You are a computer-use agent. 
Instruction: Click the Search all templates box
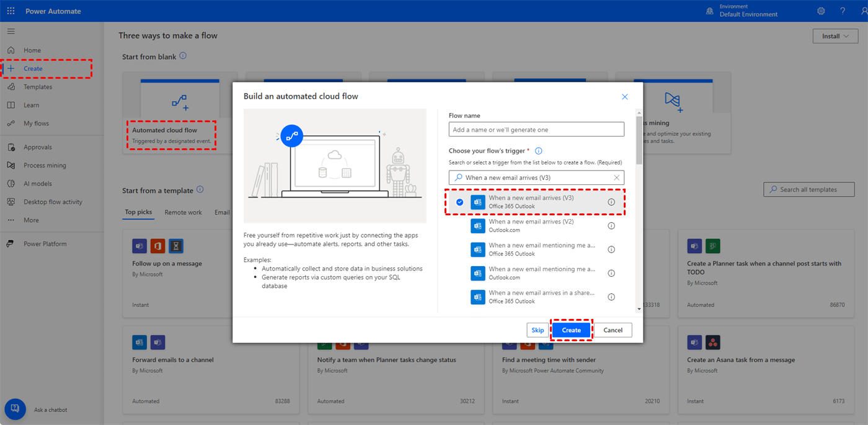810,189
